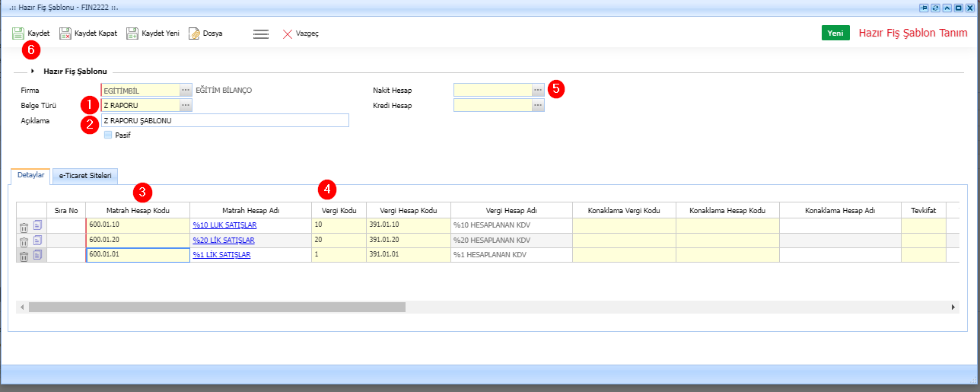
Task: Click the Vergi Hesap Kodu cell 391.01.10
Action: coord(409,225)
